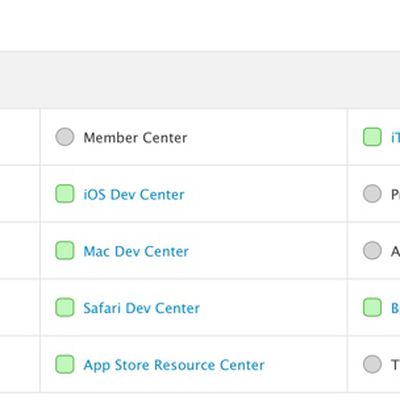Click the gray status circle before the cut-off 'P' label
Image resolution: width=400 pixels, height=400 pixels.
tap(372, 194)
